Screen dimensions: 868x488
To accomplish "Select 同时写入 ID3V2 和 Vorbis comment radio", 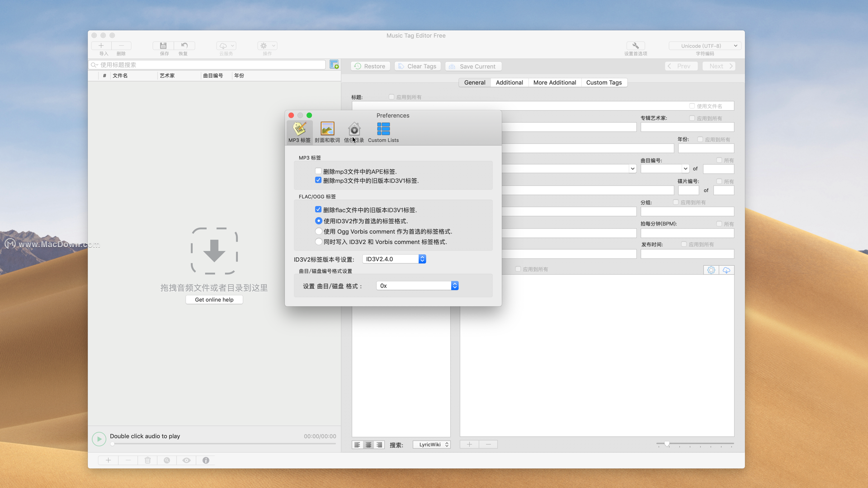I will click(319, 241).
